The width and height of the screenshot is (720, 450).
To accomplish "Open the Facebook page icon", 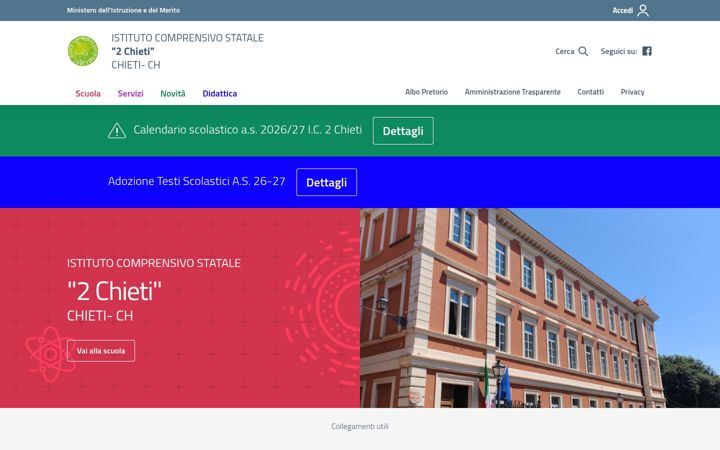I will [647, 51].
